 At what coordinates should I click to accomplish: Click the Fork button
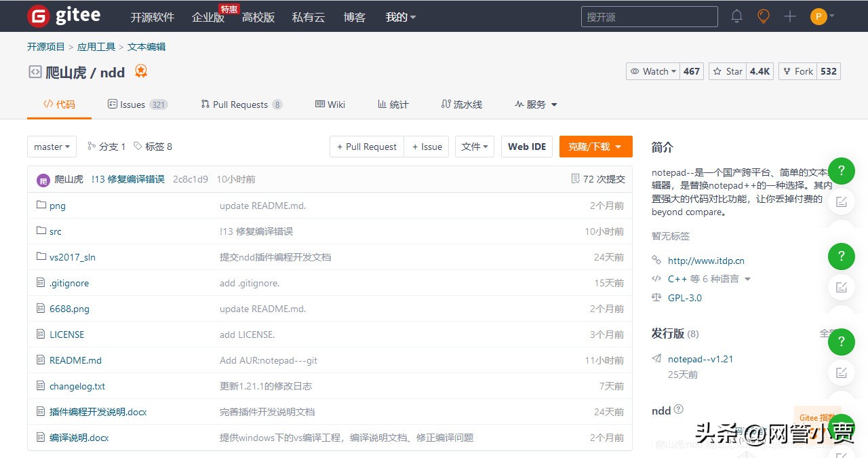click(797, 71)
